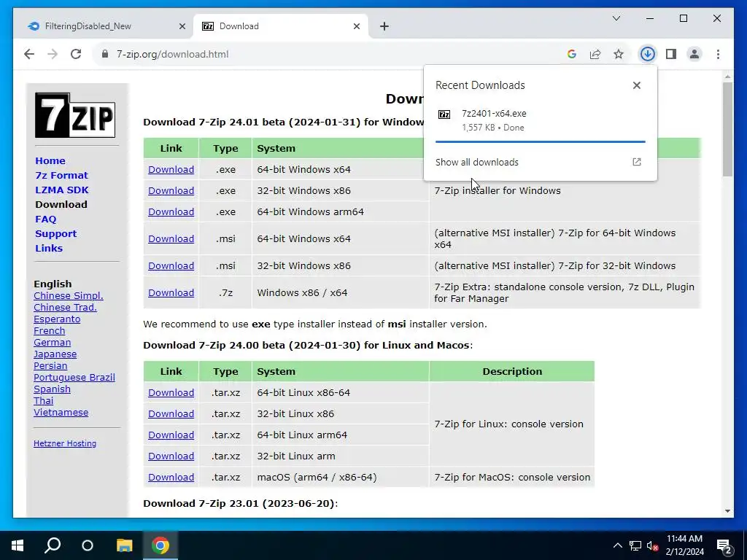Open Windows Start menu

click(x=18, y=545)
